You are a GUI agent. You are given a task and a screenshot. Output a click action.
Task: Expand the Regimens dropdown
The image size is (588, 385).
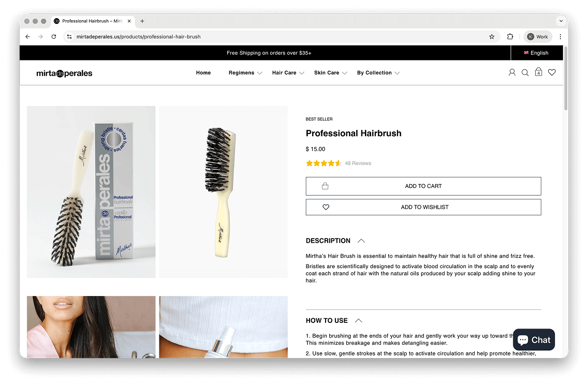click(245, 73)
